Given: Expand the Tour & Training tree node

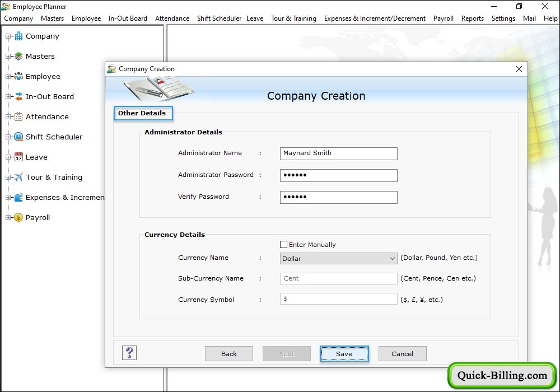Looking at the screenshot, I should 8,177.
